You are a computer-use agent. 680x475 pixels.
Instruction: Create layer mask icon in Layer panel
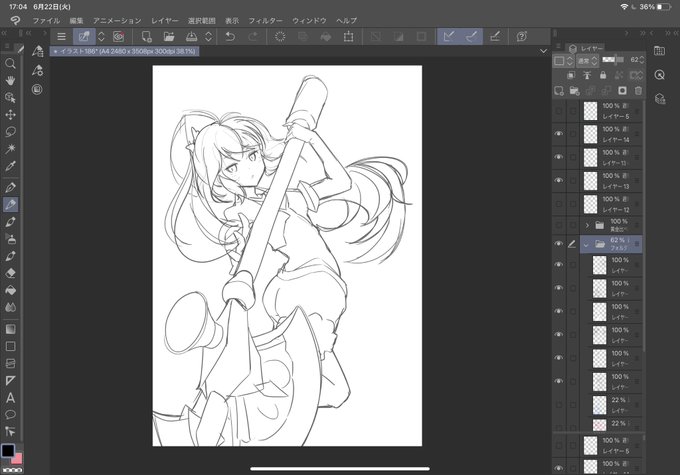(622, 91)
